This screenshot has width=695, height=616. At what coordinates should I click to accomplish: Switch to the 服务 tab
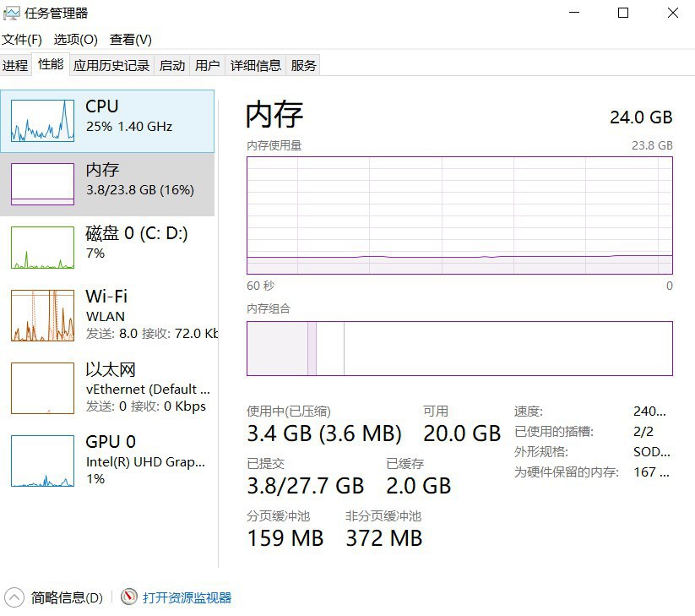point(304,65)
